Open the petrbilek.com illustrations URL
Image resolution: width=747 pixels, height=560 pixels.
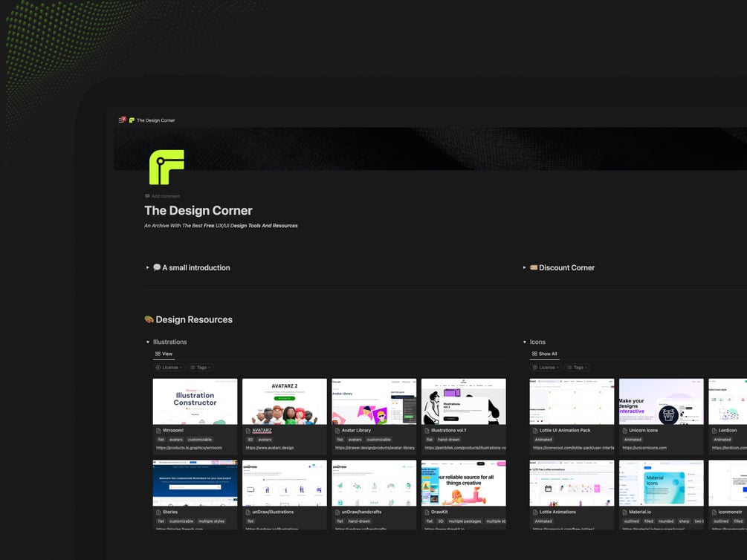(x=465, y=448)
